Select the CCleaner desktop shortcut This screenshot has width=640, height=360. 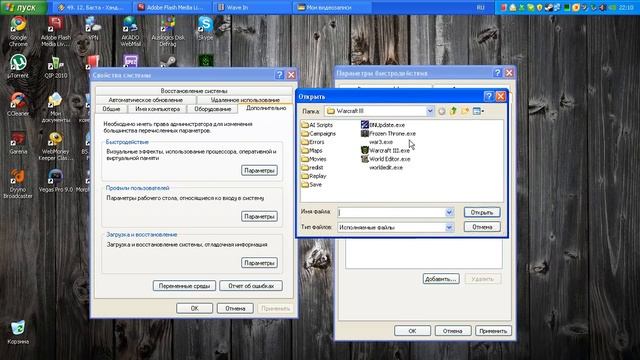click(x=18, y=104)
